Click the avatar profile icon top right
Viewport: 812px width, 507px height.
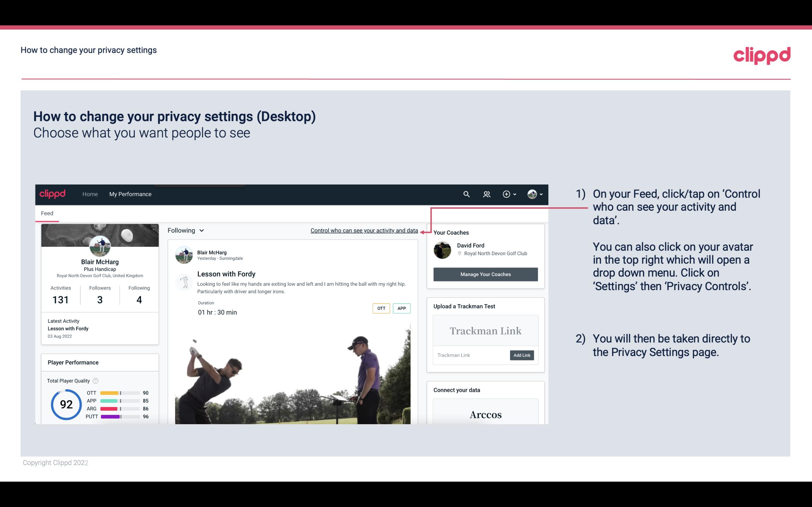pyautogui.click(x=531, y=194)
